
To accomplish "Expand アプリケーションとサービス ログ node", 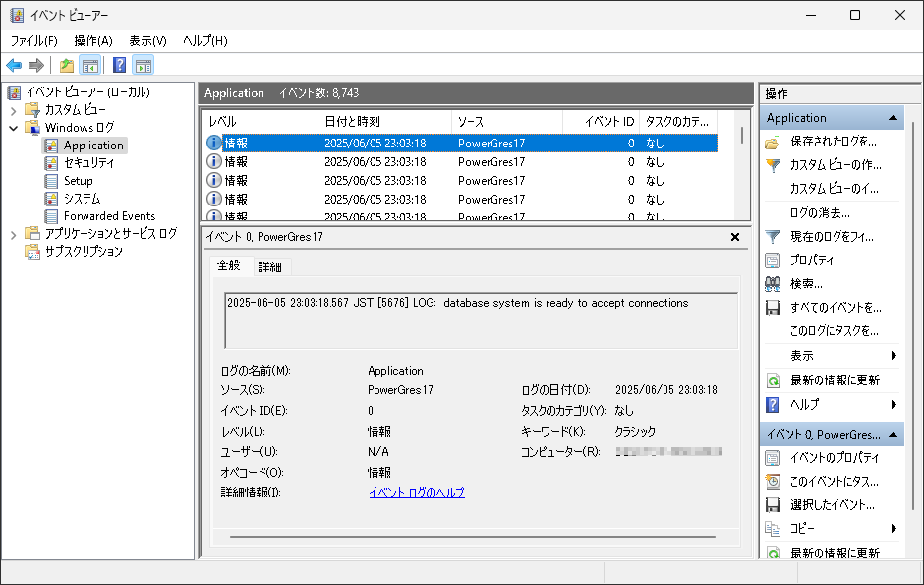I will (x=14, y=234).
